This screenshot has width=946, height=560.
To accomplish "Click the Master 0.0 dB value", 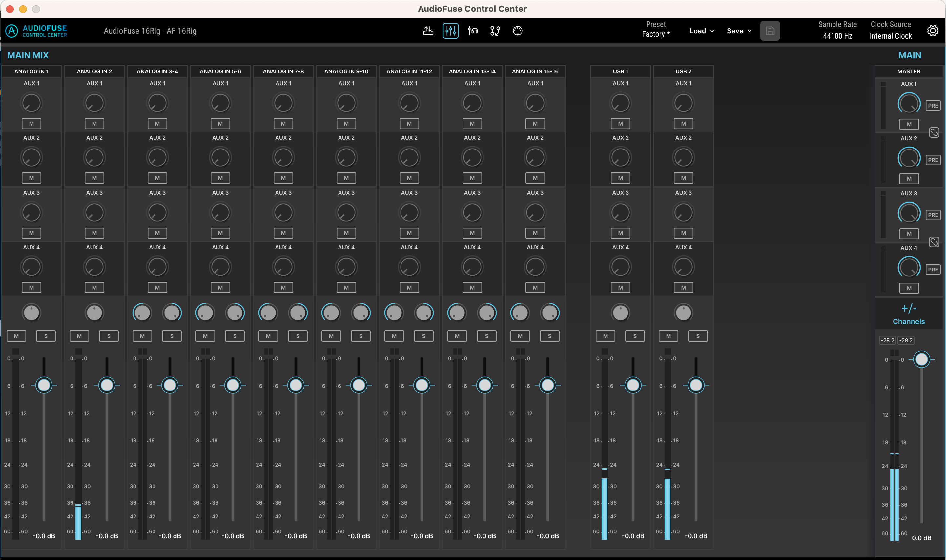I will [921, 538].
